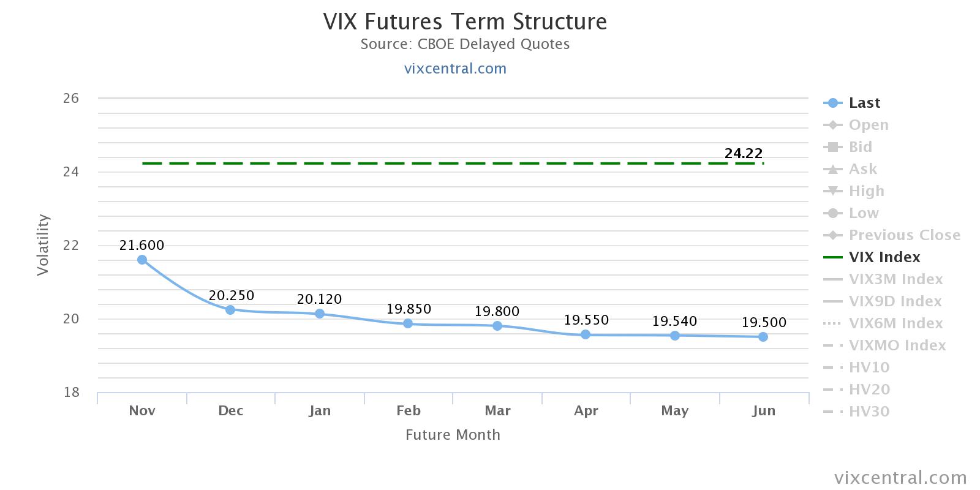Open the vixcentral.com link under subtitle

(455, 69)
